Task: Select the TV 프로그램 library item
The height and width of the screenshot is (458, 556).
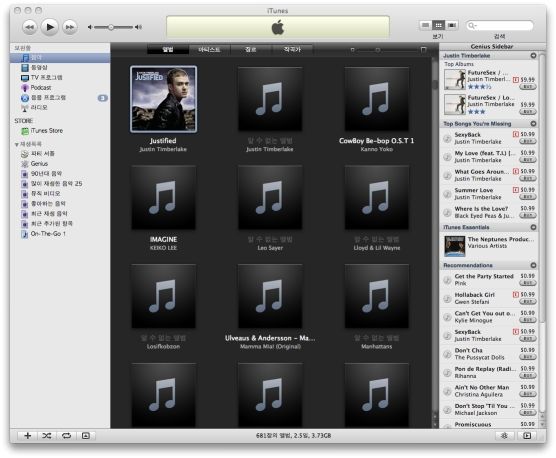Action: point(41,77)
